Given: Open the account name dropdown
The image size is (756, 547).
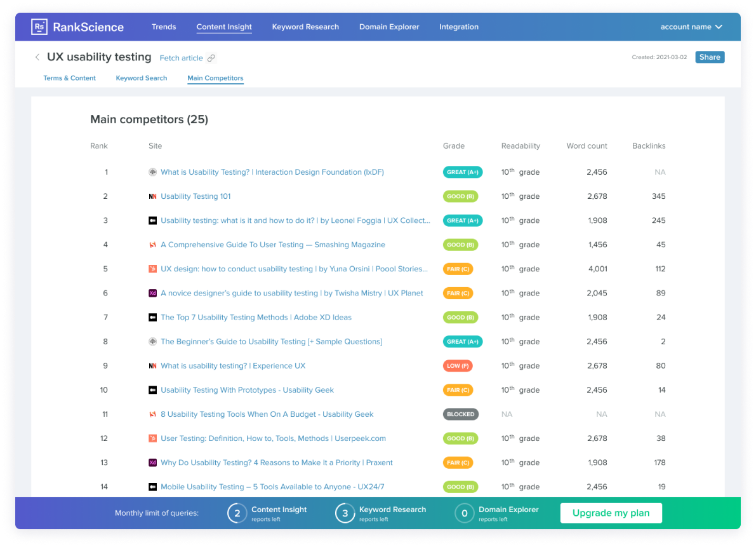Looking at the screenshot, I should click(691, 27).
